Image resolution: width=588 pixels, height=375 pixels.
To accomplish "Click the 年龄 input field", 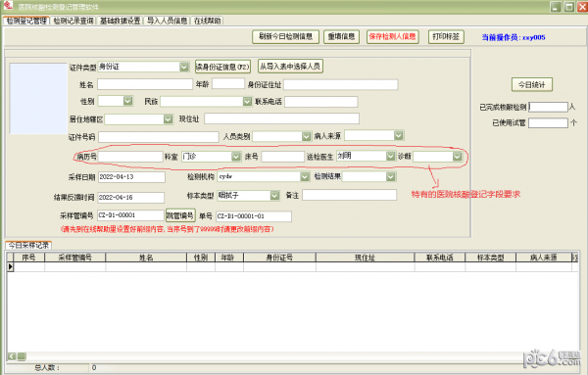I will pyautogui.click(x=228, y=83).
